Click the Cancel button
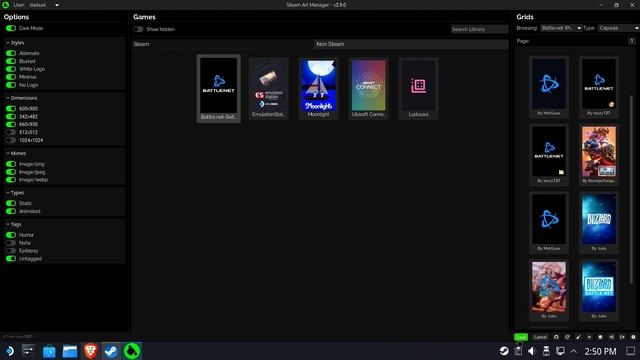 540,337
